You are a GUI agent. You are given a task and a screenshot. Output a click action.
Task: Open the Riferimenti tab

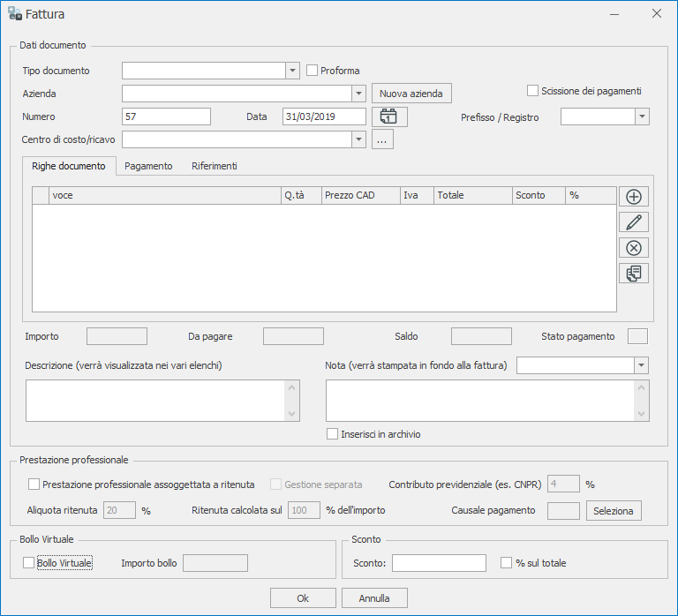215,166
